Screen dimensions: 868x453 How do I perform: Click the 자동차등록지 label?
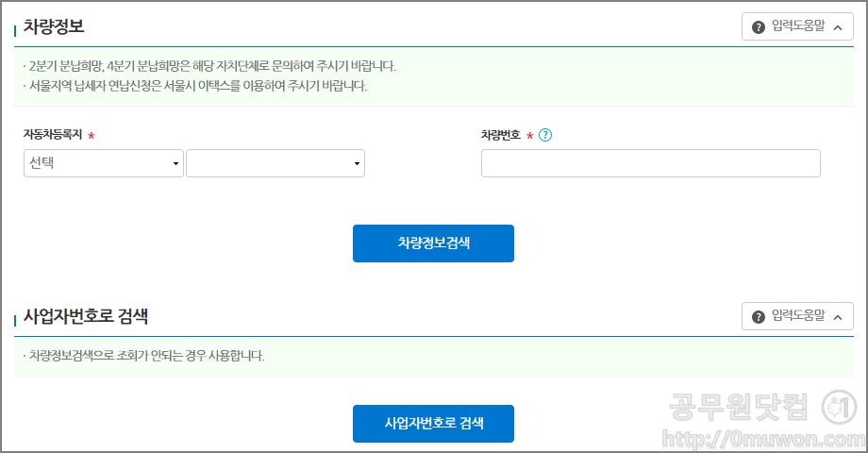(x=53, y=135)
